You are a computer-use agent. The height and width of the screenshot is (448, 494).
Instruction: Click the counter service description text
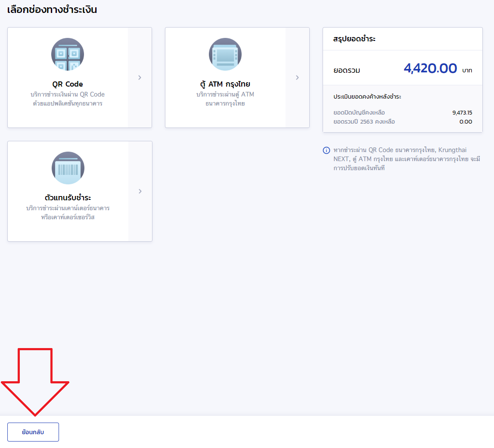point(68,213)
